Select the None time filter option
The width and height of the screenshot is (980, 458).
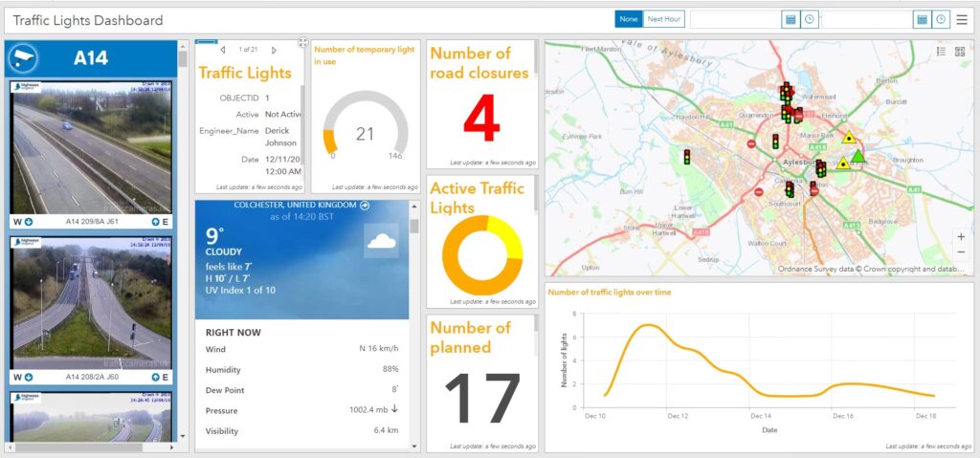[628, 19]
